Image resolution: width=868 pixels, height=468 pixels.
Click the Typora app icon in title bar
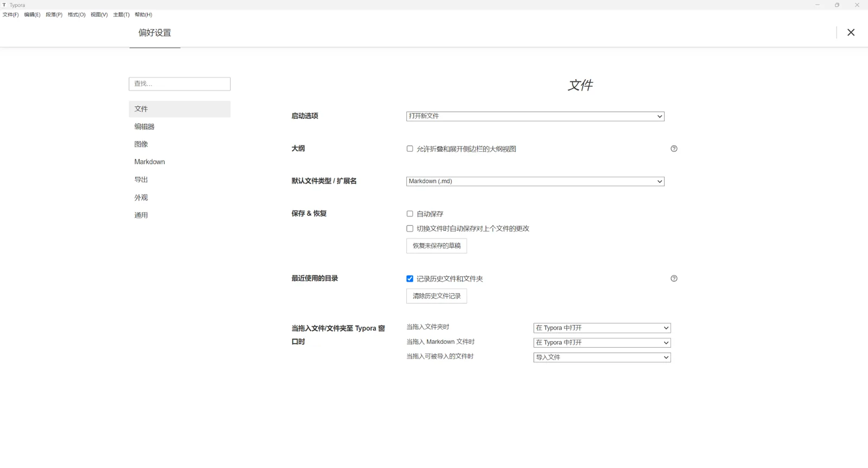pyautogui.click(x=4, y=5)
